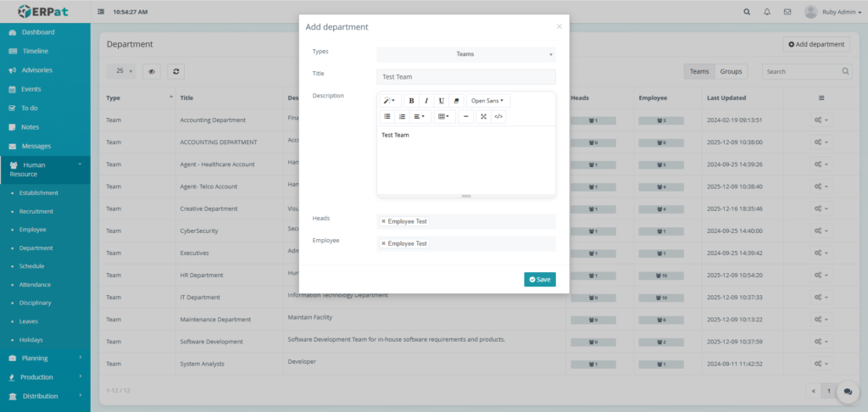Open the Types dropdown showing Teams
This screenshot has width=868, height=412.
(x=466, y=54)
